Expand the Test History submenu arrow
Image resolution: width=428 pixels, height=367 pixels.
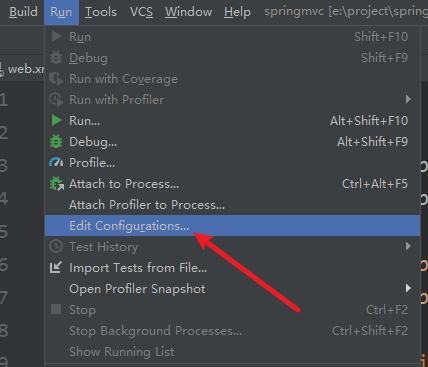[x=408, y=246]
